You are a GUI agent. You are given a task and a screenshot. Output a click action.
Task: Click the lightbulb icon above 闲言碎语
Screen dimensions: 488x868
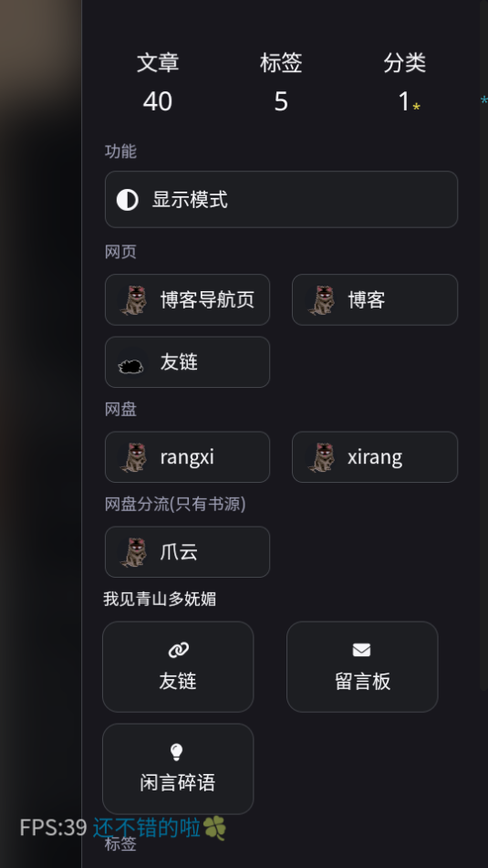pyautogui.click(x=176, y=752)
